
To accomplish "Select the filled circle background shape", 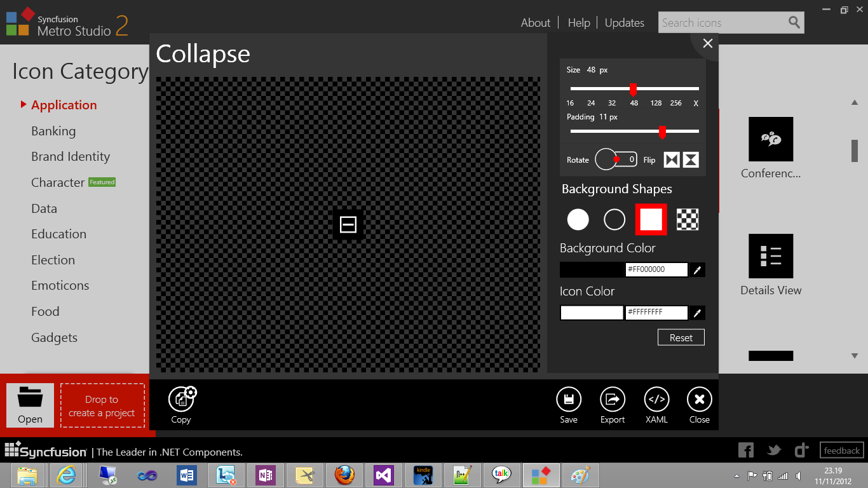I will coord(578,220).
